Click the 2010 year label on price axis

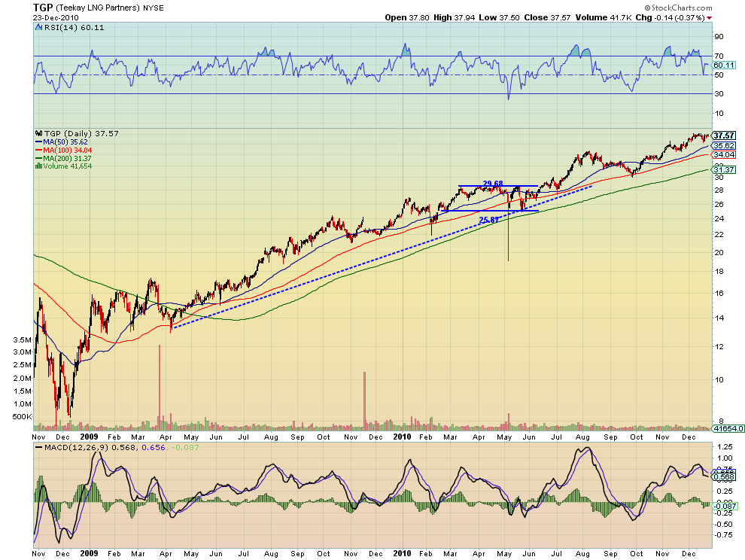pos(402,437)
